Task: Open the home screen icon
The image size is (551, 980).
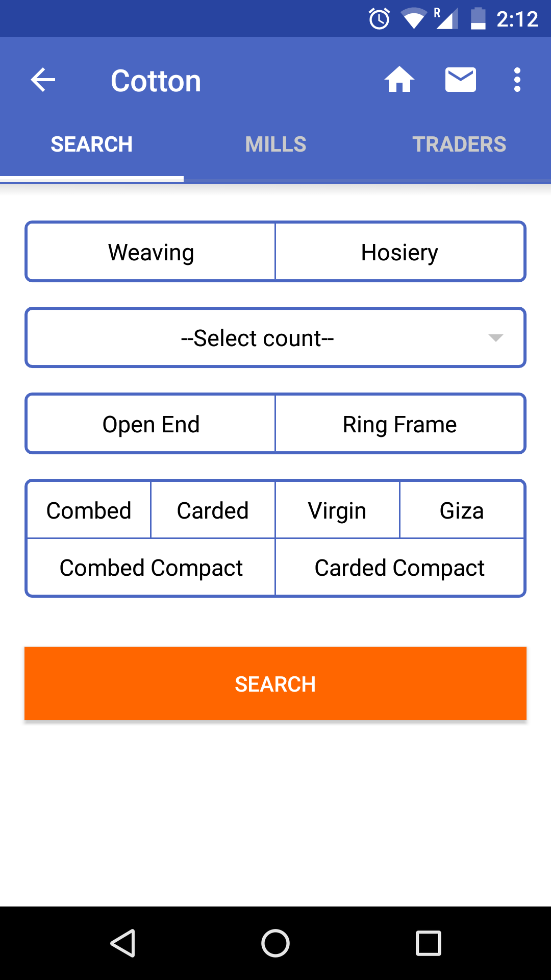Action: point(399,80)
